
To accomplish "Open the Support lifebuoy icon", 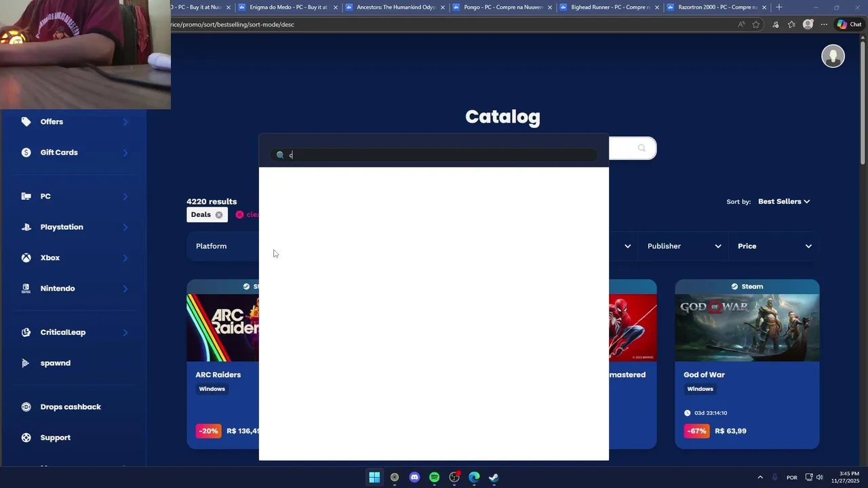I will (x=26, y=438).
